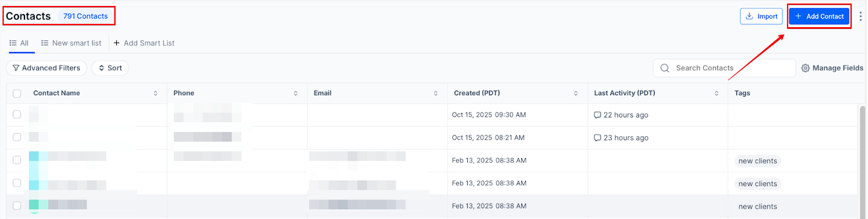868x219 pixels.
Task: Click the Manage Fields gear icon
Action: pyautogui.click(x=806, y=68)
